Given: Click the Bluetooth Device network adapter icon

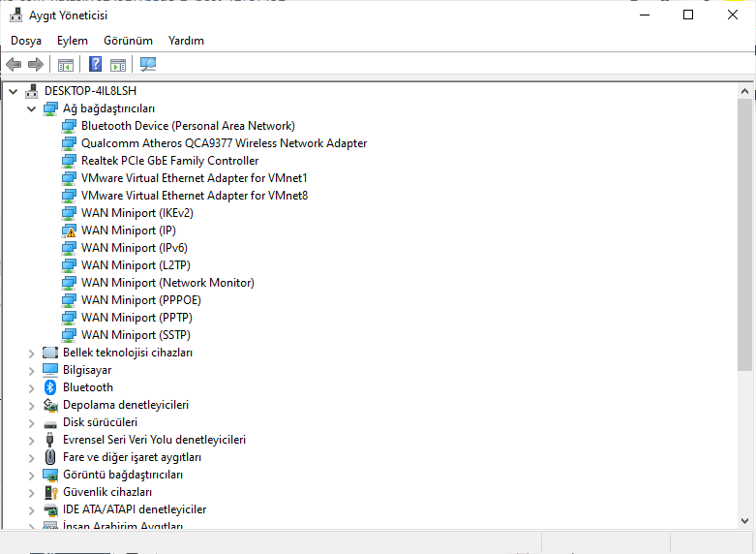Looking at the screenshot, I should pos(69,126).
